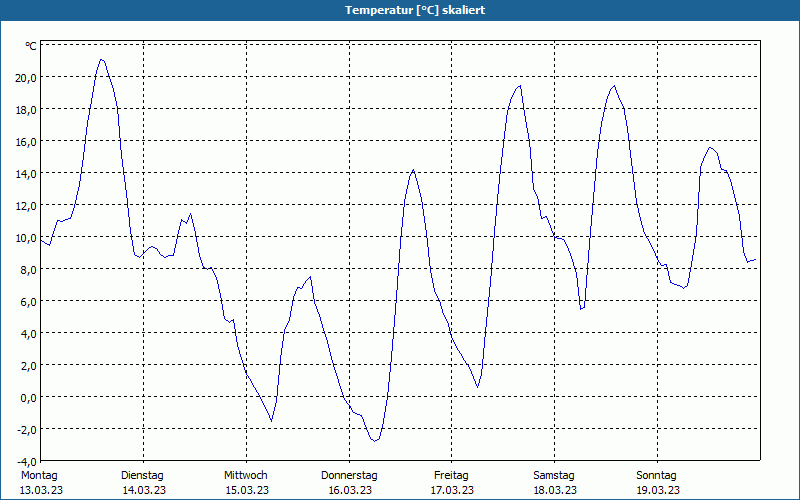Click the Sonntag day label
Viewport: 800px width, 500px height.
657,476
